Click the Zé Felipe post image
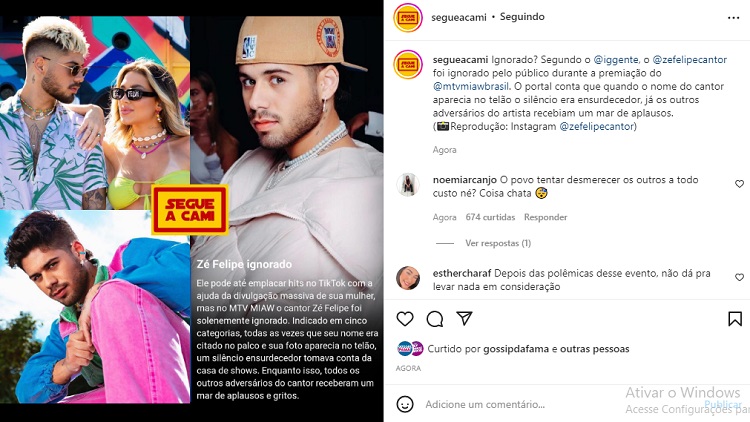Screen dimensions: 750x422 click(191, 210)
